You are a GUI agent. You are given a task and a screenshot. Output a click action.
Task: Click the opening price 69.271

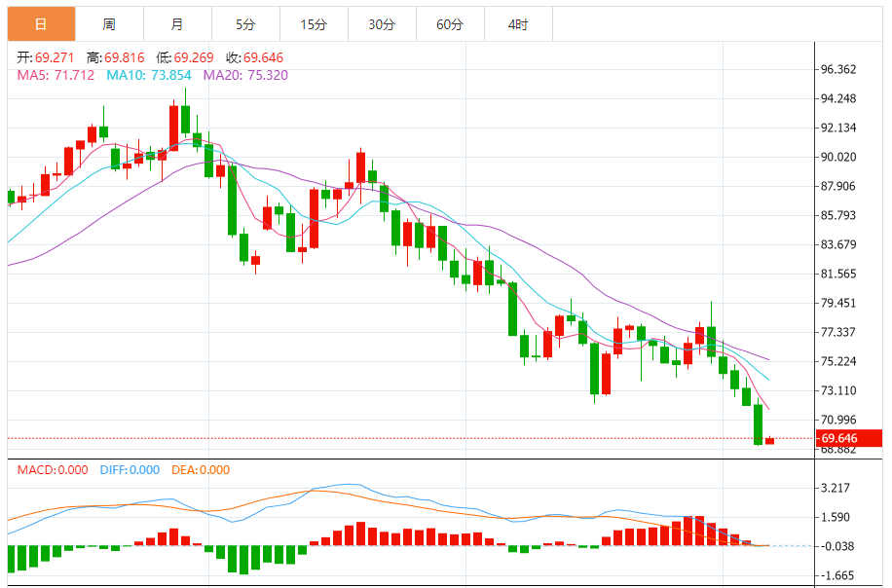coord(55,57)
